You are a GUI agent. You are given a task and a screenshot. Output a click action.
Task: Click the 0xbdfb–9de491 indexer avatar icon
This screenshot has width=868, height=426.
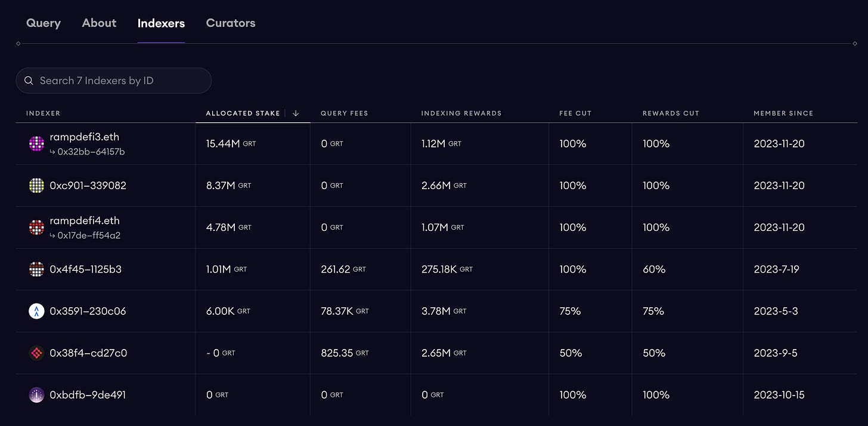[x=36, y=394]
